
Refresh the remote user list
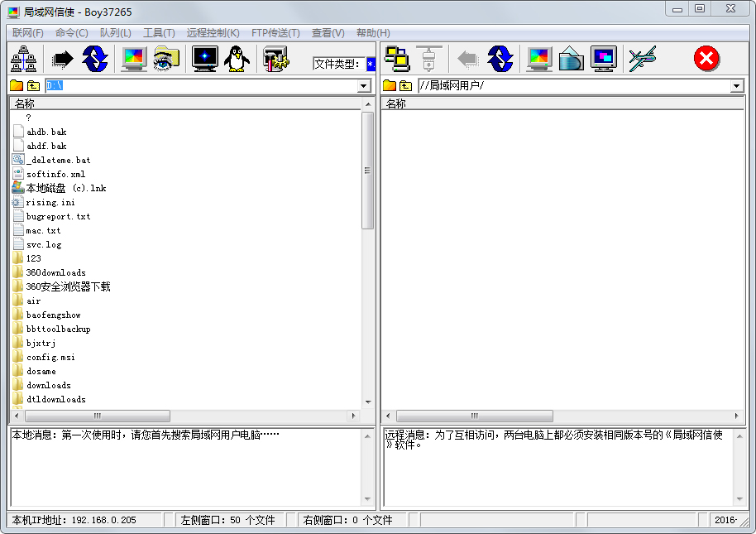500,58
